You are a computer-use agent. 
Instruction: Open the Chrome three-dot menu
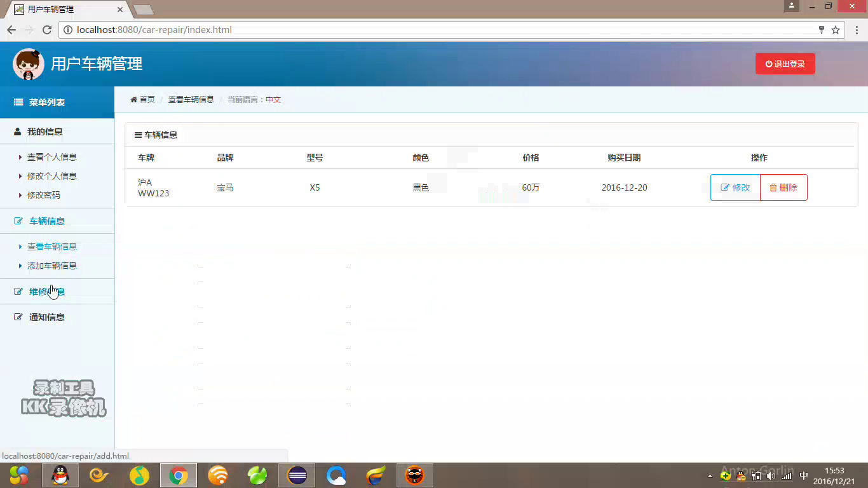(x=857, y=30)
